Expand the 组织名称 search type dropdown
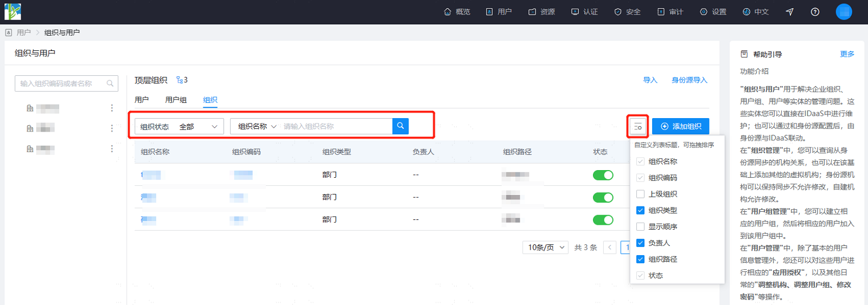 (x=257, y=126)
